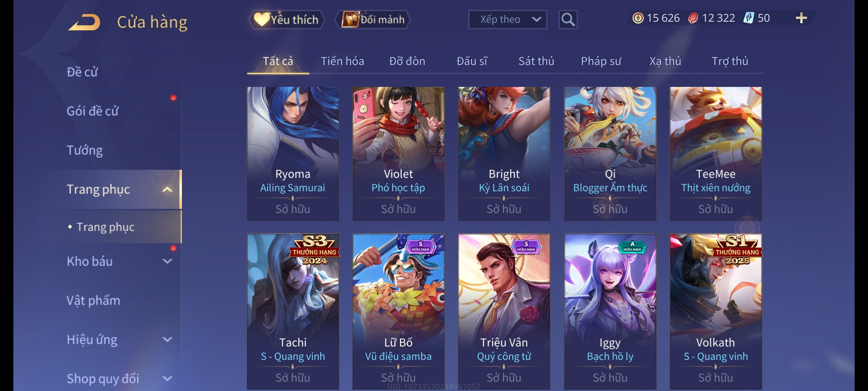The image size is (868, 391).
Task: Tap the plus icon to add currency
Action: [801, 18]
